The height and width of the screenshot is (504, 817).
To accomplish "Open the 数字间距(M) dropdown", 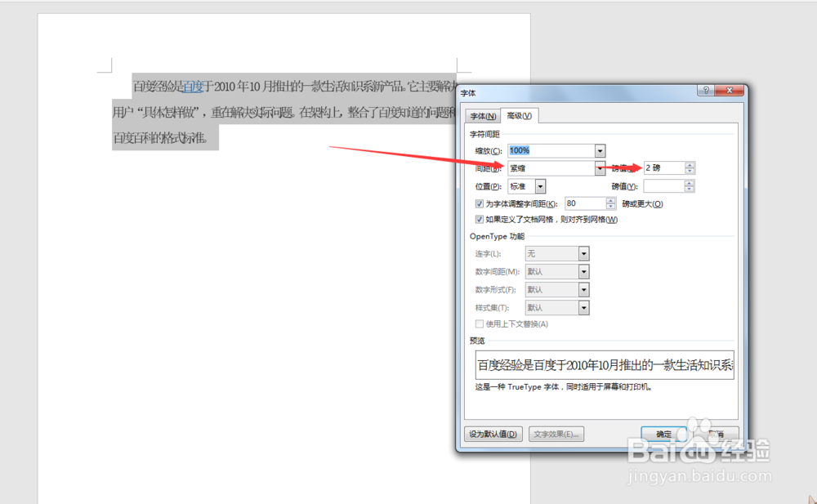I will pos(583,271).
